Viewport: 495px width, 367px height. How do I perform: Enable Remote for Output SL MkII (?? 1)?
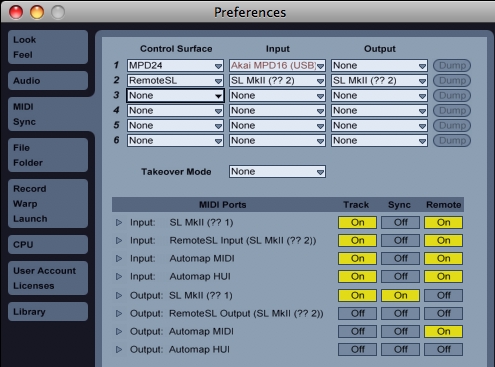click(x=443, y=295)
